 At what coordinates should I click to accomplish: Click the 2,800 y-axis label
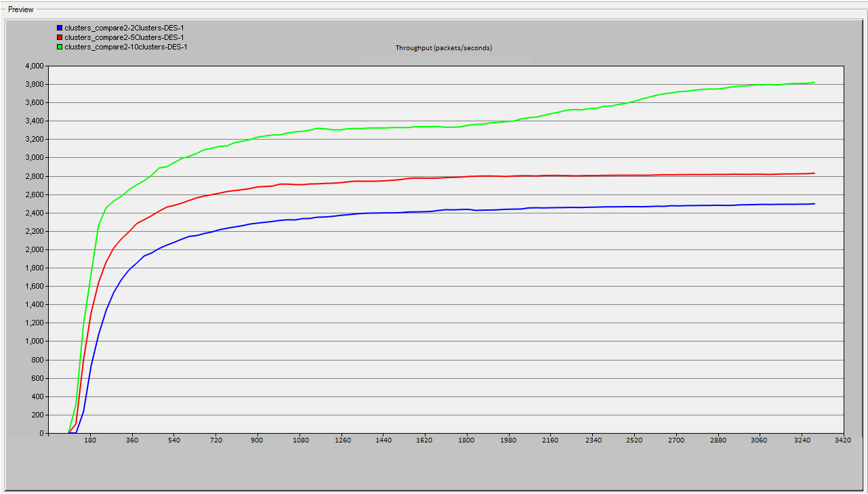point(34,176)
